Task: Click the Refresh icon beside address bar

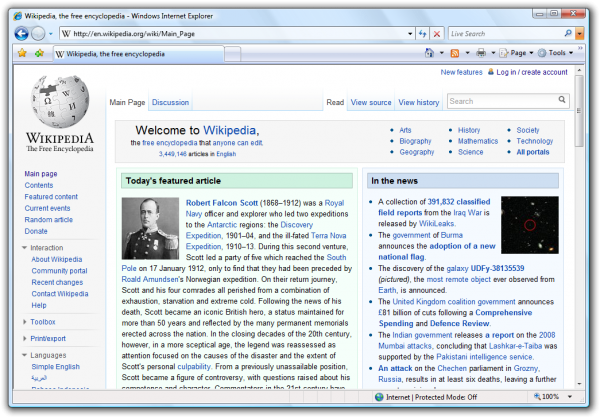Action: pos(422,34)
